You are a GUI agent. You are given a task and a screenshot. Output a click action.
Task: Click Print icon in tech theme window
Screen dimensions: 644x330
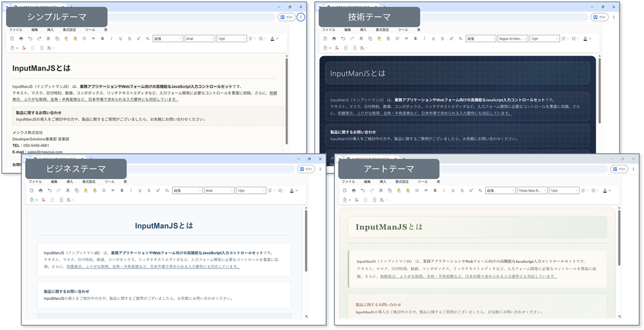(x=334, y=39)
